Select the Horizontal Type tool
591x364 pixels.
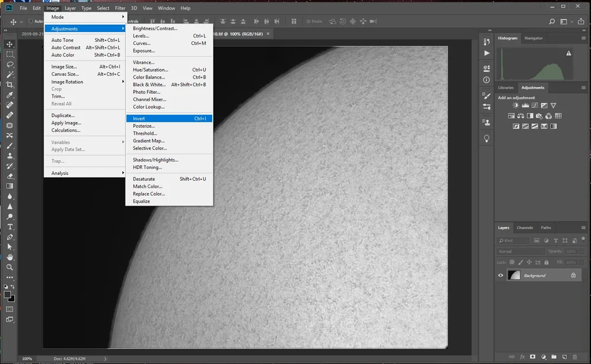tap(10, 227)
